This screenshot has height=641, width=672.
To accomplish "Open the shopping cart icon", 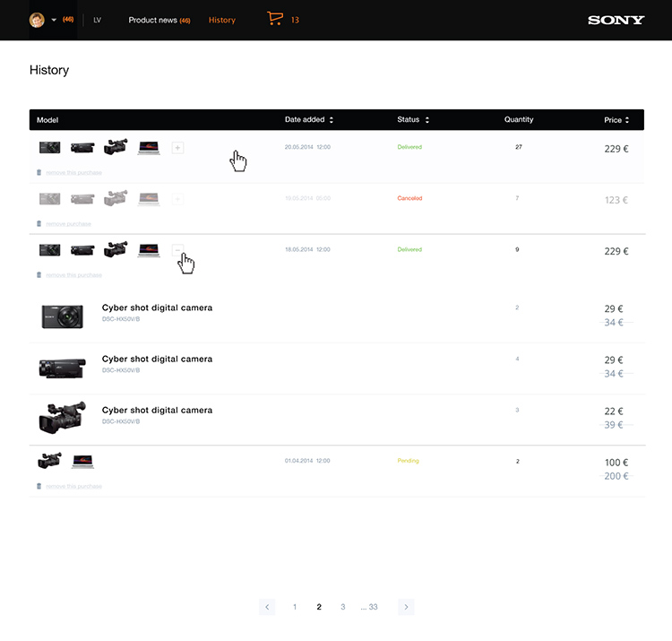I will [275, 19].
